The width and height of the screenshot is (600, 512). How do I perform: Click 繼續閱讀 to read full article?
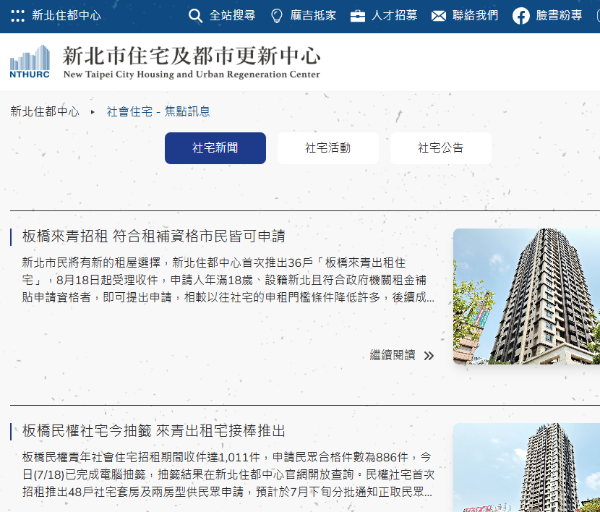pyautogui.click(x=392, y=355)
